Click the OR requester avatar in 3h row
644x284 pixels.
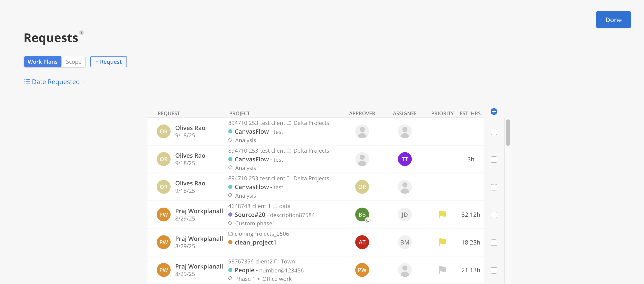tap(163, 159)
